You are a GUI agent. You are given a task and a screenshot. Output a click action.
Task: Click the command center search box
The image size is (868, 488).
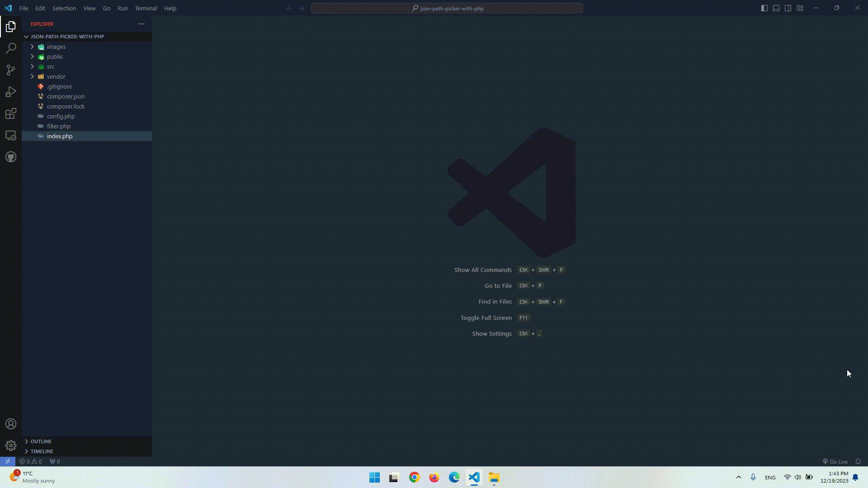tap(447, 8)
